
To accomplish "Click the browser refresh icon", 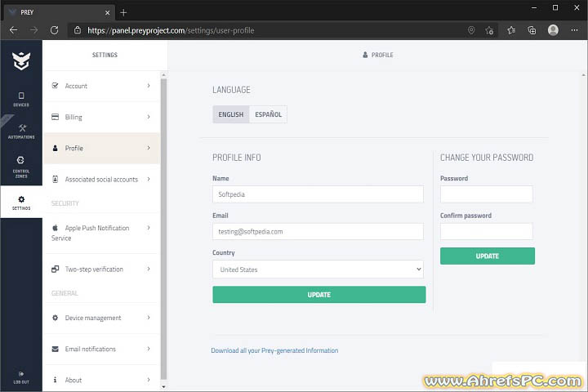I will click(55, 29).
